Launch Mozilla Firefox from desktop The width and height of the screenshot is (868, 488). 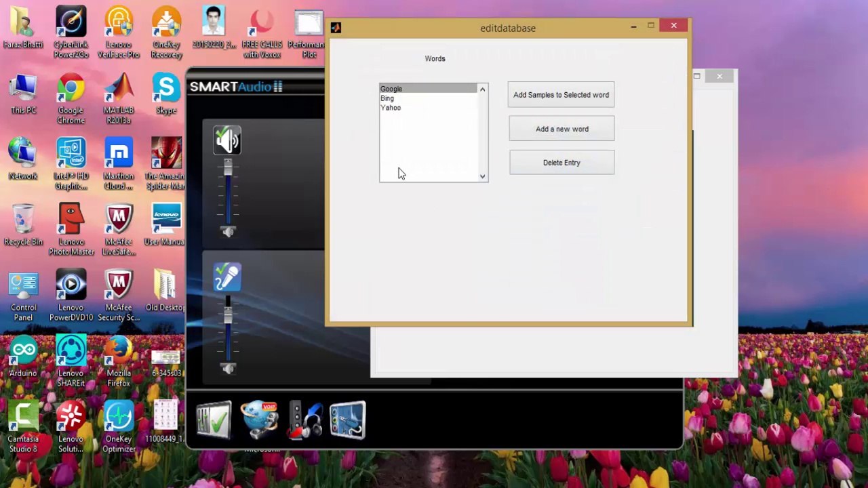click(119, 361)
